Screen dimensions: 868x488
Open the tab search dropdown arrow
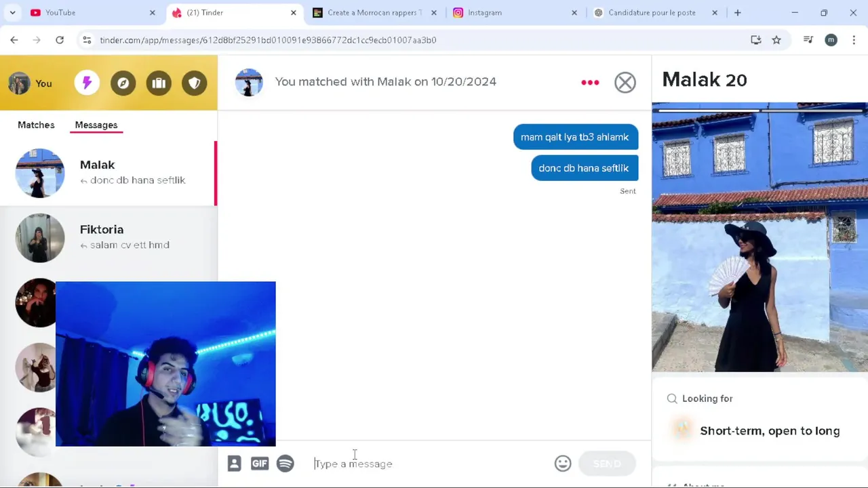pyautogui.click(x=12, y=13)
